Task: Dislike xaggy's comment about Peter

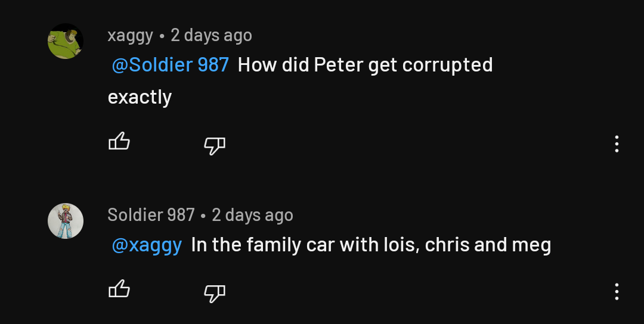Action: (215, 144)
